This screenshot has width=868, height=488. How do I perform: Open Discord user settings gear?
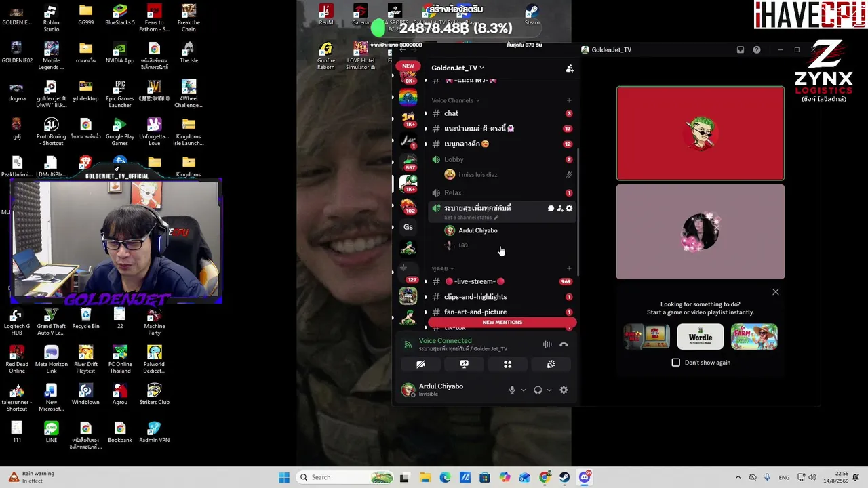click(564, 390)
